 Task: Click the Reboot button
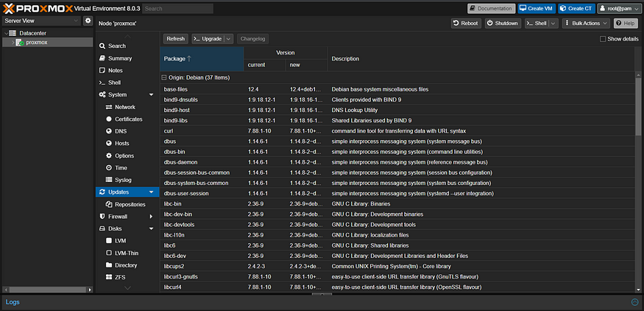pyautogui.click(x=466, y=24)
